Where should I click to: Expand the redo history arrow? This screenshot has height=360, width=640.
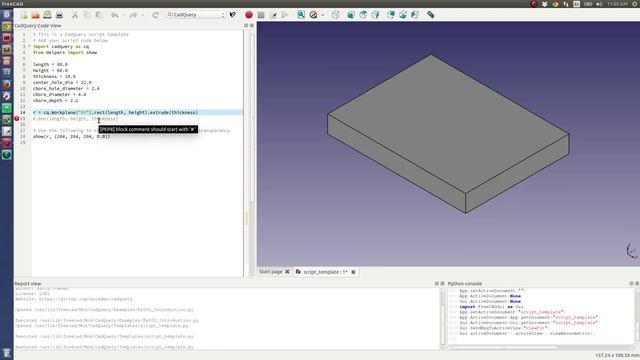[142, 15]
